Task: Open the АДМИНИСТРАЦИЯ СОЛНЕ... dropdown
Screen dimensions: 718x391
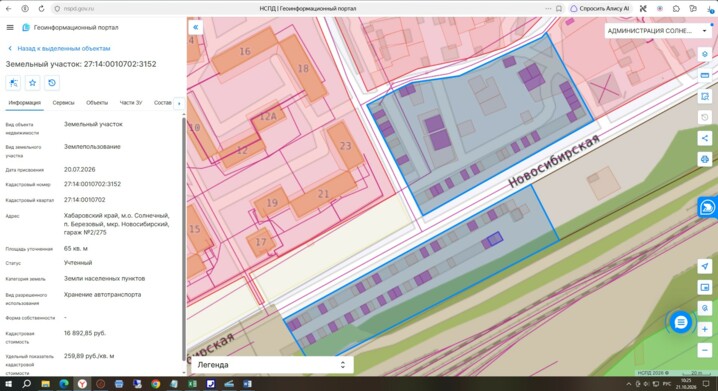Action: [657, 31]
